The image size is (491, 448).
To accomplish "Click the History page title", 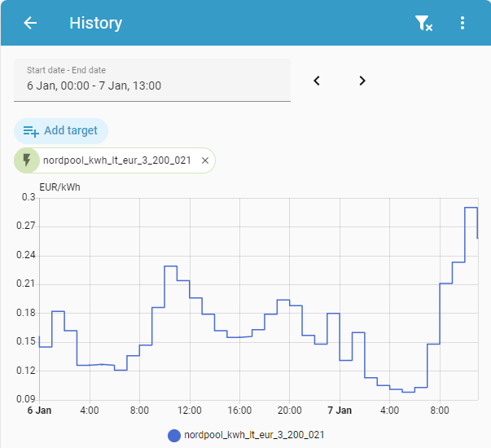I will click(96, 23).
